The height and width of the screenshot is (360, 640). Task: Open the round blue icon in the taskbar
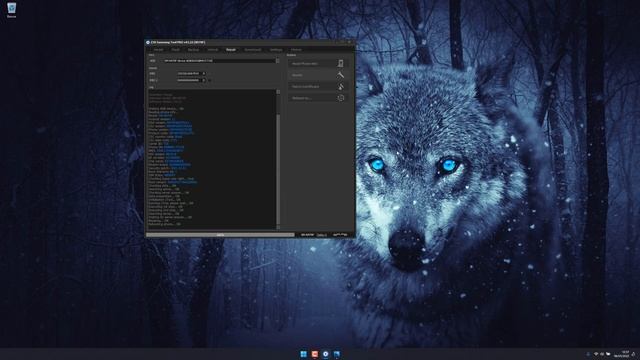click(326, 354)
